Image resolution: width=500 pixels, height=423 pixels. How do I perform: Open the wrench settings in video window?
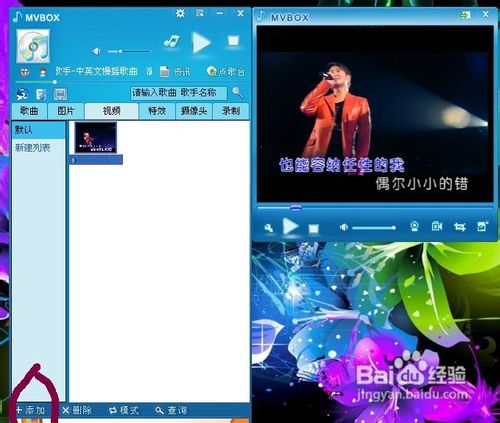pos(269,228)
